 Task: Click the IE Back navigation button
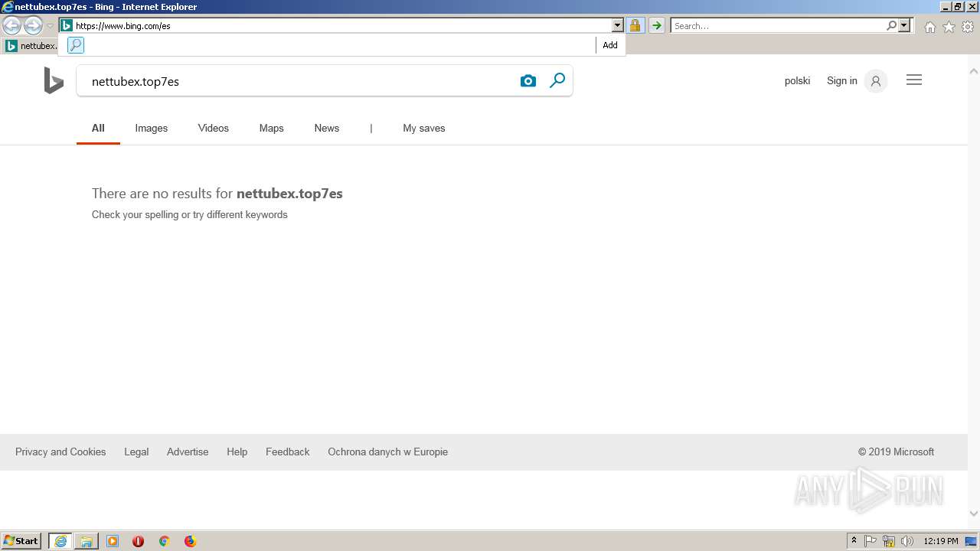coord(11,26)
